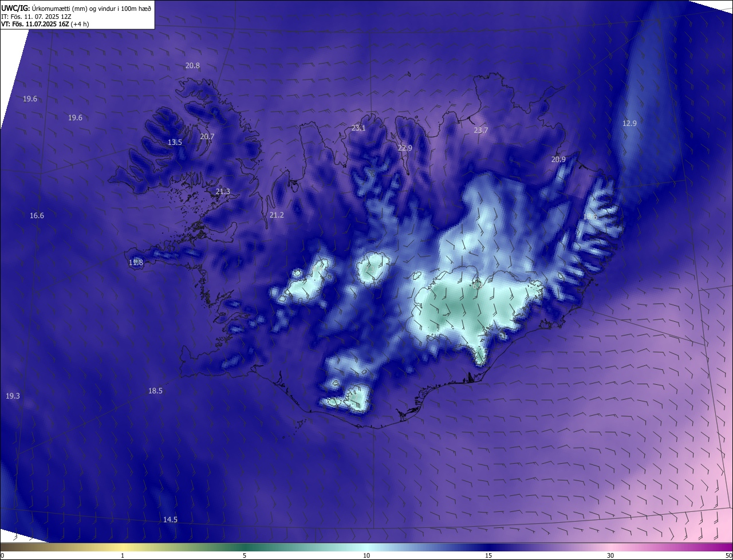Viewport: 733px width, 560px height.
Task: Click the color scale tick label 1
Action: [123, 556]
